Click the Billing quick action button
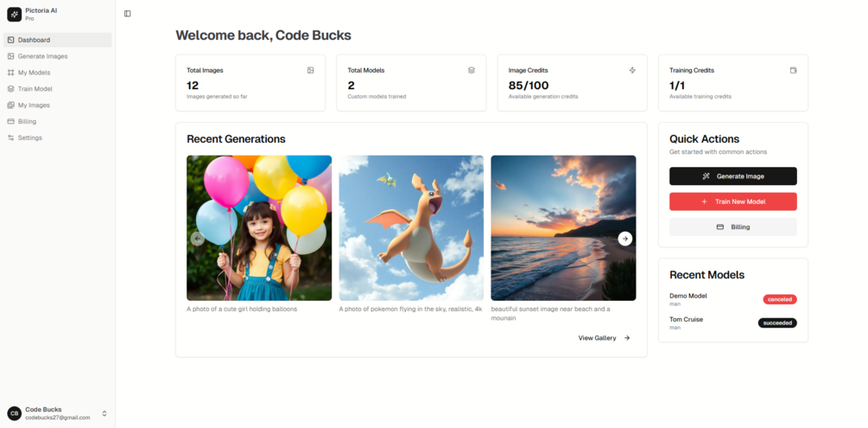The width and height of the screenshot is (868, 428). pos(733,227)
